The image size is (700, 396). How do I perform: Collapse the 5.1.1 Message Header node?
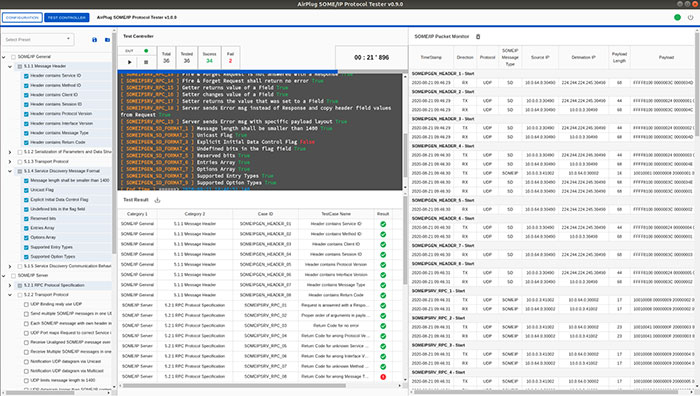coord(10,67)
